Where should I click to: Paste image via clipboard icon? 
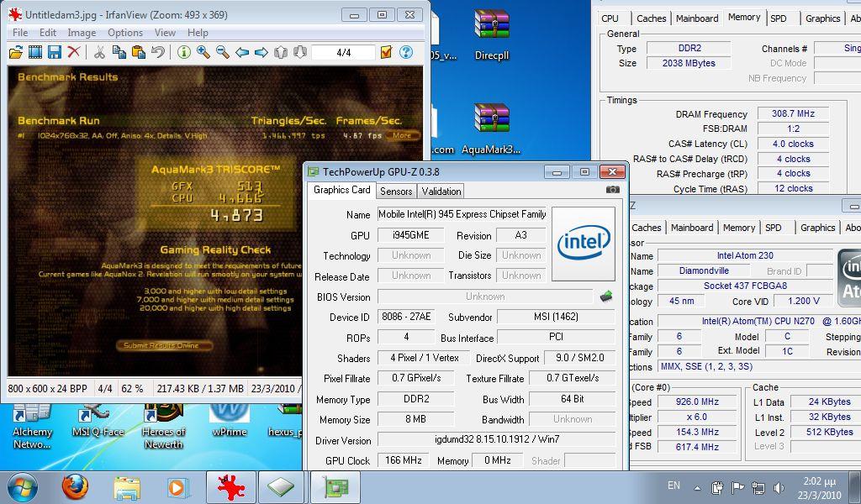(139, 52)
